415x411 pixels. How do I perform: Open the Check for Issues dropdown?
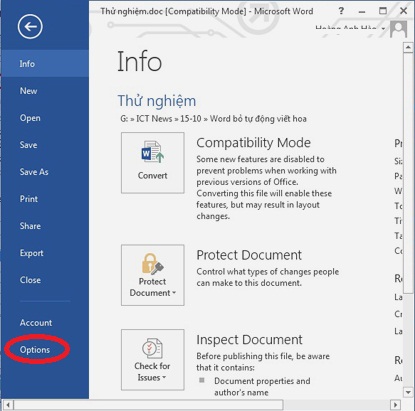153,360
